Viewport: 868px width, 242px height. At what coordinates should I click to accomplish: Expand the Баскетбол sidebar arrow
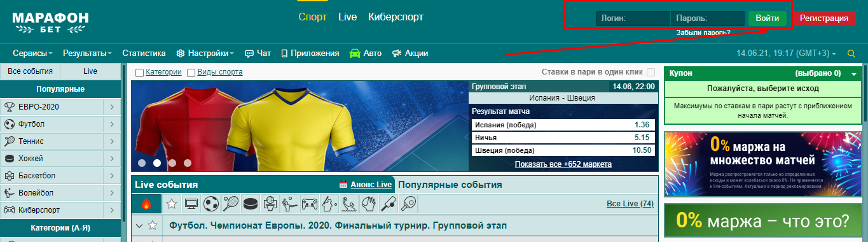(x=112, y=175)
